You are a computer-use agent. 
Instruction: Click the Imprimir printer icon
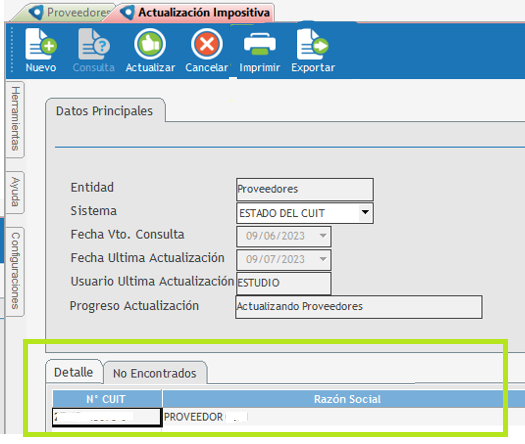[x=260, y=44]
